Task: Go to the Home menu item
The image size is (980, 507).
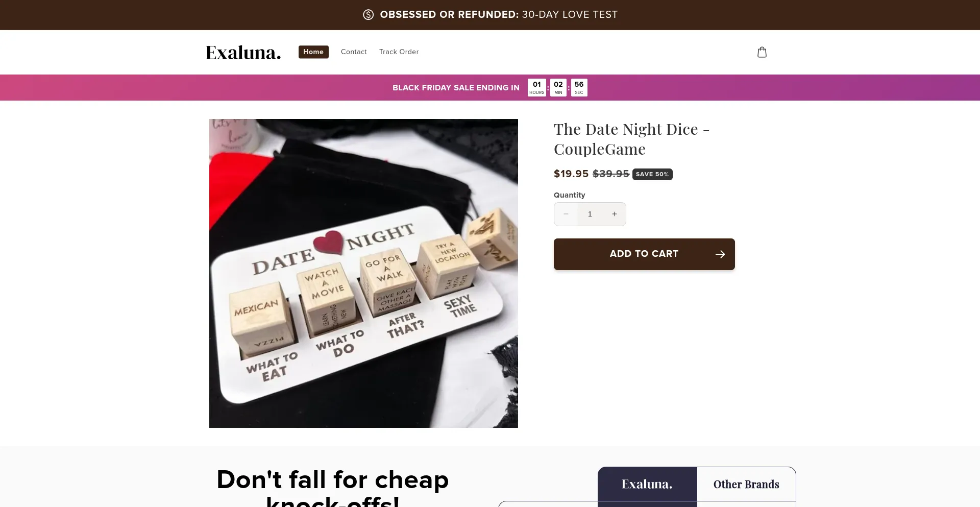Action: (x=313, y=52)
